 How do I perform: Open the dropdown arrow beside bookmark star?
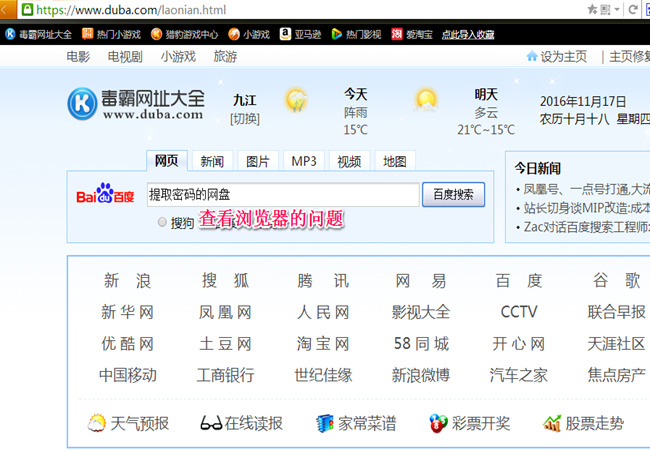(617, 9)
